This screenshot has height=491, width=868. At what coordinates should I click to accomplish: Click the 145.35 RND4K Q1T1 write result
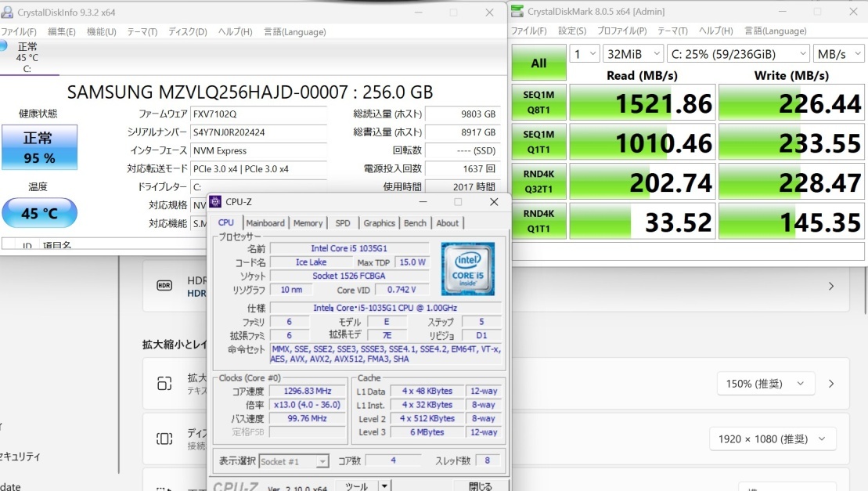(791, 222)
